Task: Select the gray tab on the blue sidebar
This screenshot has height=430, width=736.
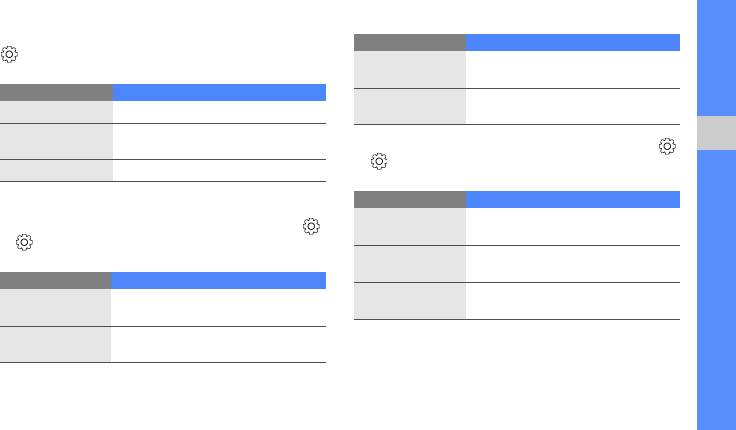Action: 715,134
